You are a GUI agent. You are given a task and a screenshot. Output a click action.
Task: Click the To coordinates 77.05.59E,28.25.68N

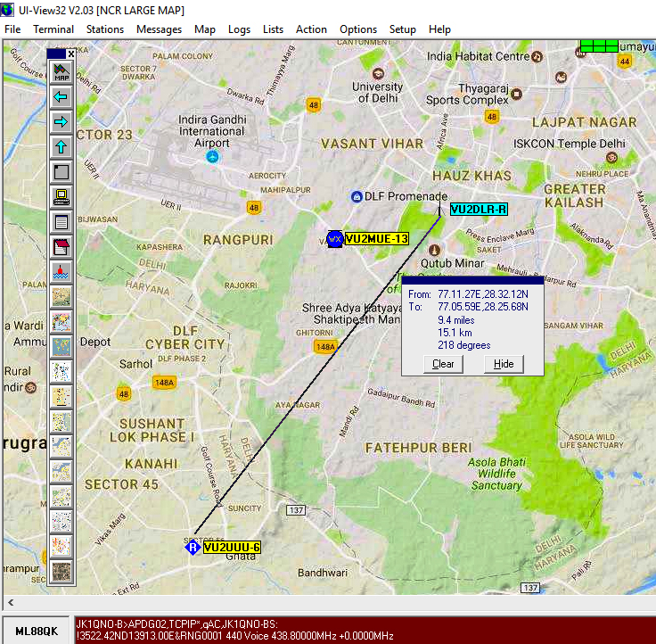point(483,307)
